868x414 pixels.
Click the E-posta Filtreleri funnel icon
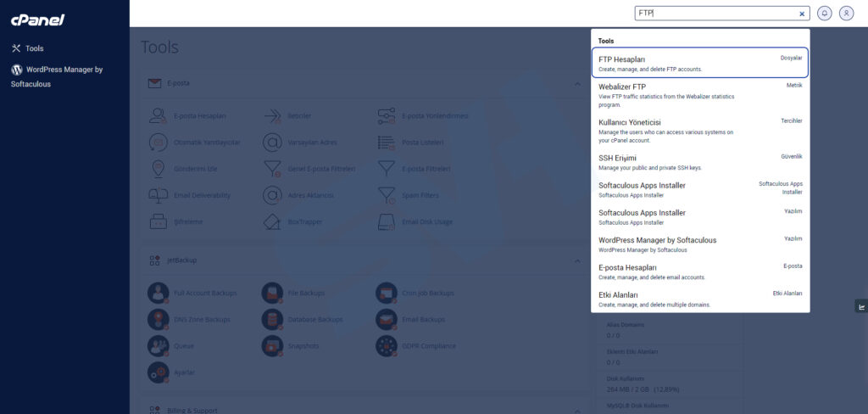[x=386, y=169]
